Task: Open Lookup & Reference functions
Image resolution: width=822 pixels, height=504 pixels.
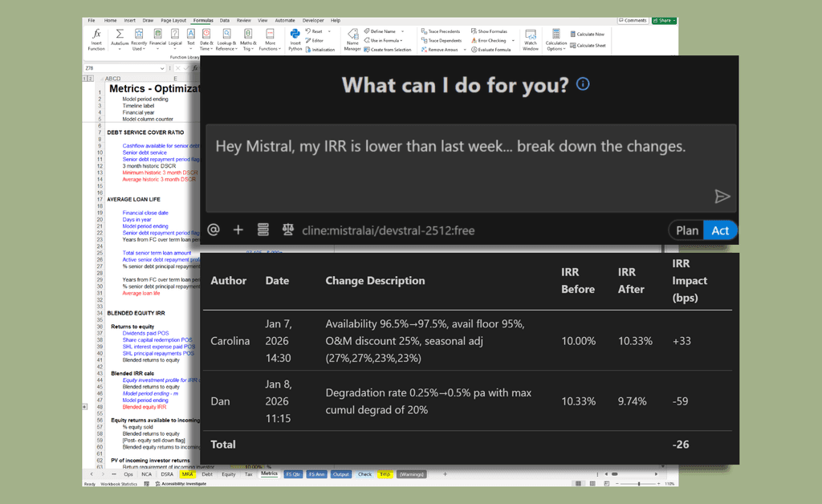Action: click(226, 40)
